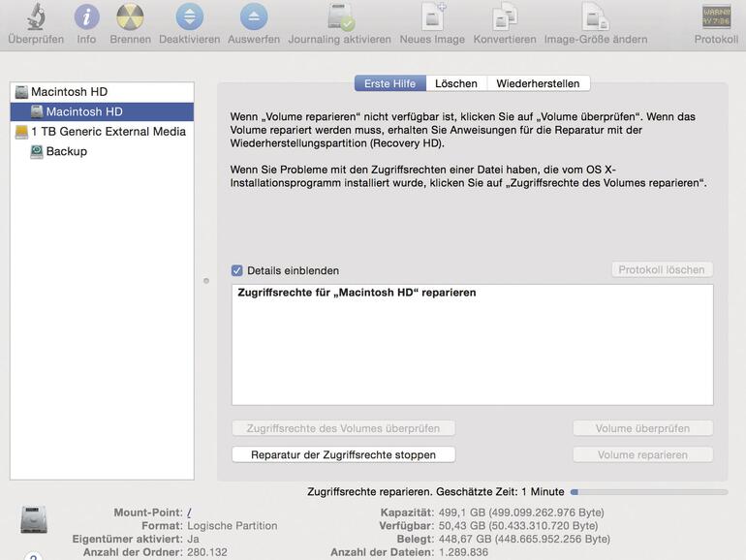Select the top-level Macintosh HD disk row
Image resolution: width=746 pixels, height=560 pixels.
[102, 92]
